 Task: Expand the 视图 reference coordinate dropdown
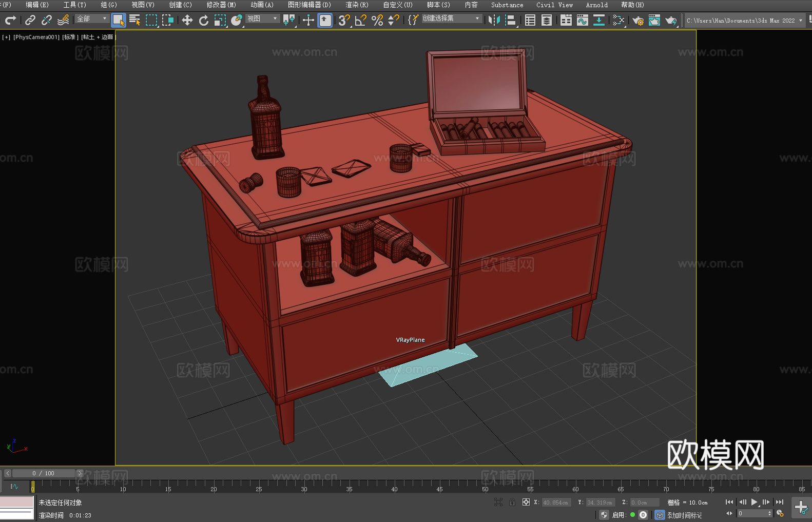(x=262, y=18)
